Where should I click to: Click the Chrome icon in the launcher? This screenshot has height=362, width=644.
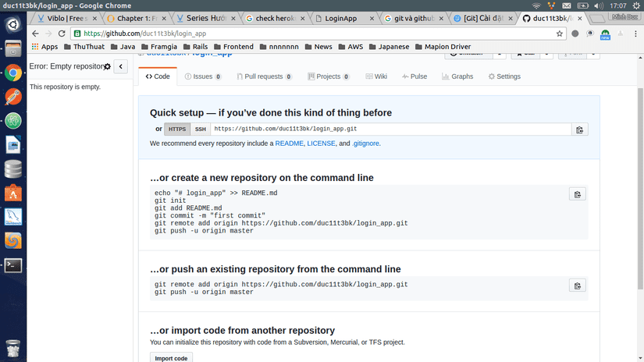coord(13,73)
